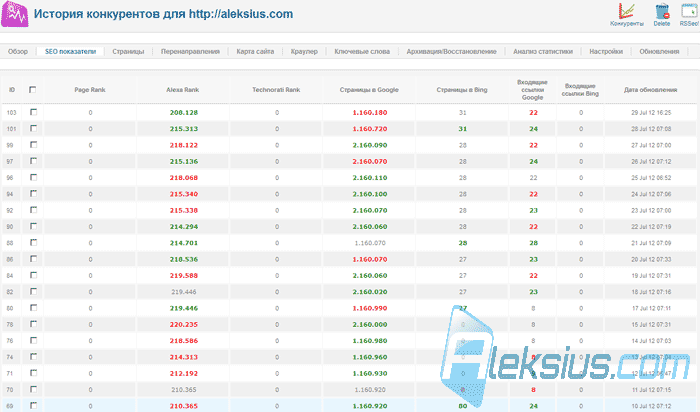700x412 pixels.
Task: Open the SEO показатели tab
Action: pyautogui.click(x=71, y=51)
